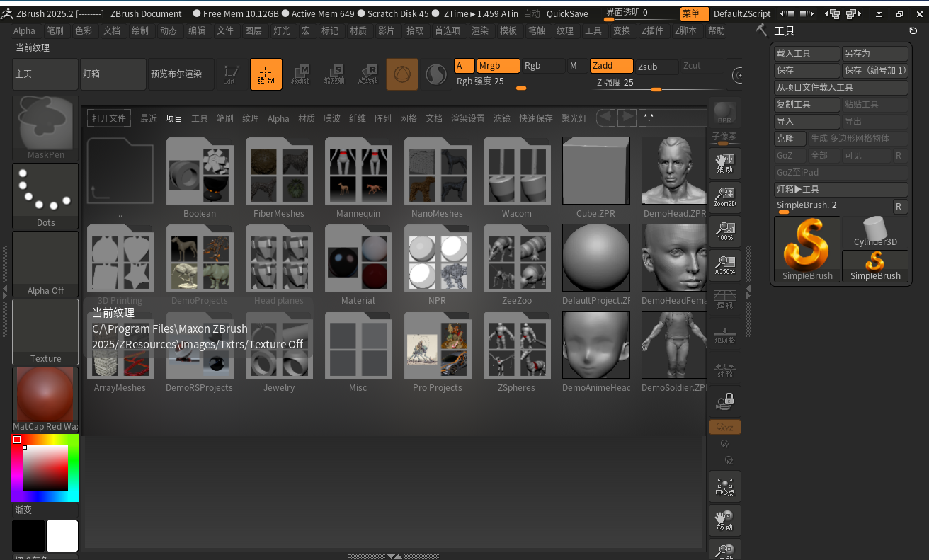929x560 pixels.
Task: Click the sculptris-style S sphere icon
Action: (x=435, y=74)
